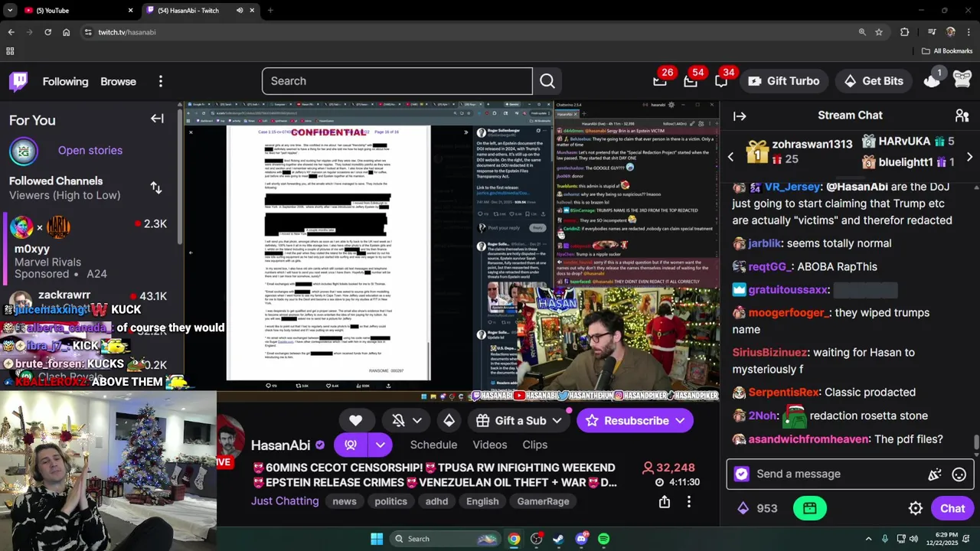The image size is (980, 551).
Task: Mute the HasanAbi Twitch tab audio
Action: coord(240,11)
